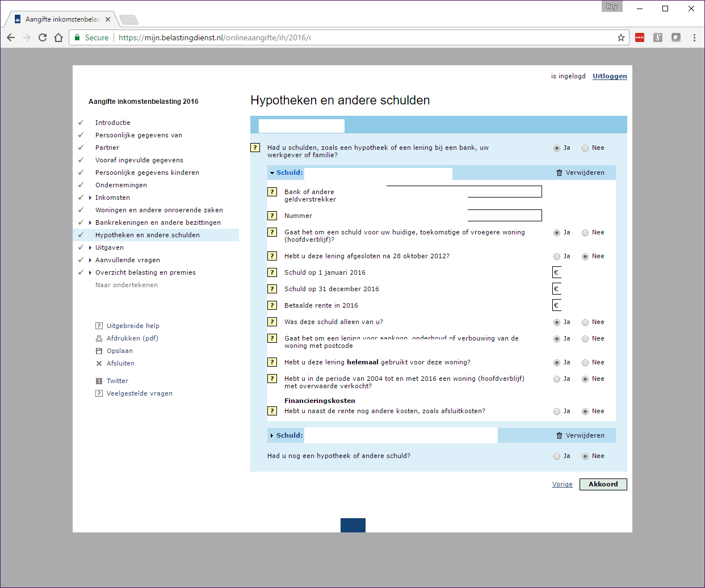The image size is (705, 588).
Task: Click the trash icon of the second Schuld
Action: click(559, 435)
